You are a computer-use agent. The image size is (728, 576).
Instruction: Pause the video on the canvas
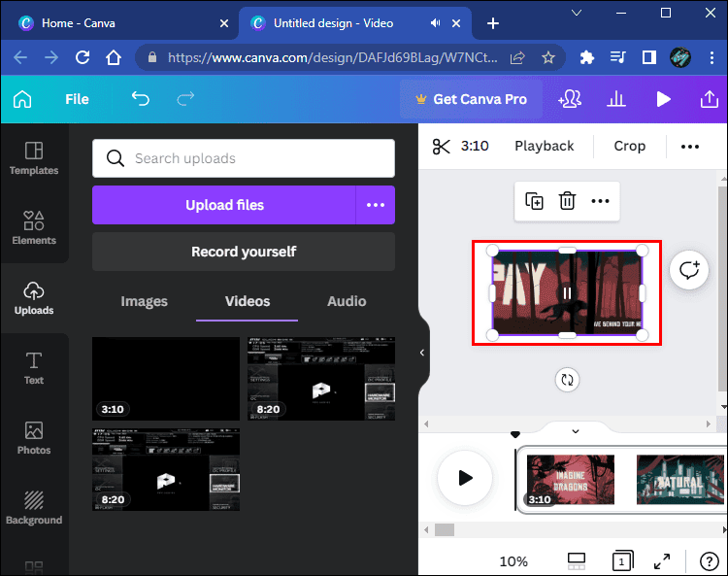click(x=567, y=292)
